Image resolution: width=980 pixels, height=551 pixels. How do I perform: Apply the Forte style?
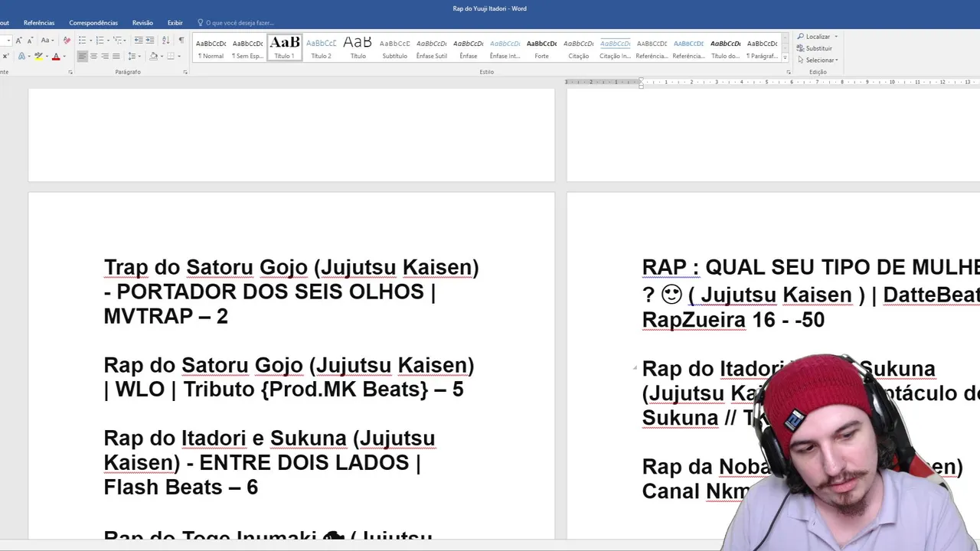pyautogui.click(x=541, y=48)
